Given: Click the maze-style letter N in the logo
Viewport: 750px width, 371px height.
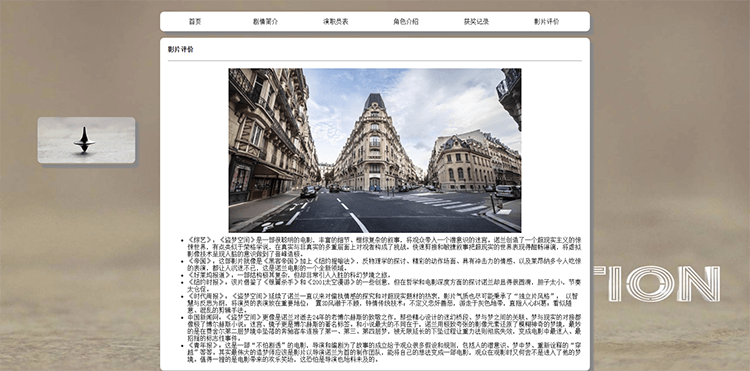Looking at the screenshot, I should point(700,284).
